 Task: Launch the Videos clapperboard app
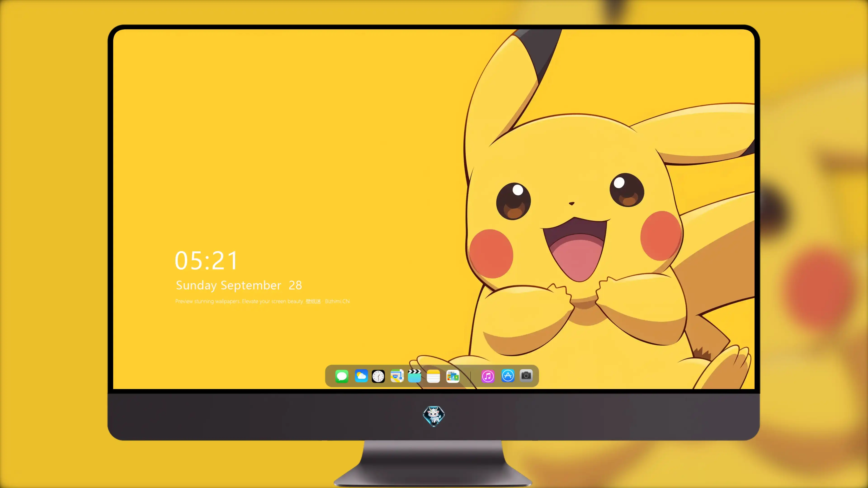[415, 376]
